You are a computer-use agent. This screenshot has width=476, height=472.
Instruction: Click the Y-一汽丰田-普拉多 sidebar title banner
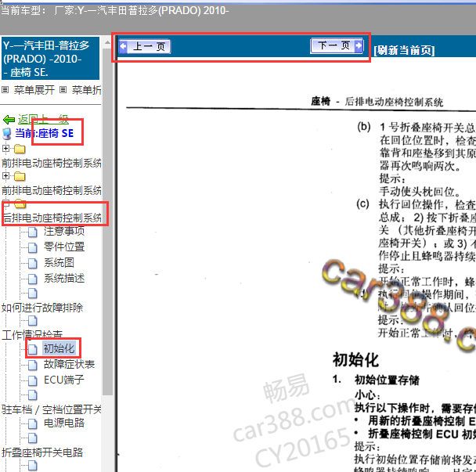50,59
